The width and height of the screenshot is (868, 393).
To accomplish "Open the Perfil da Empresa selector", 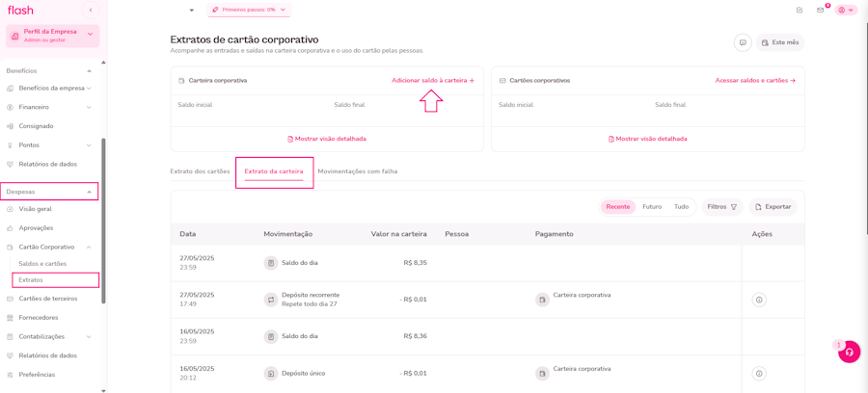I will click(53, 36).
